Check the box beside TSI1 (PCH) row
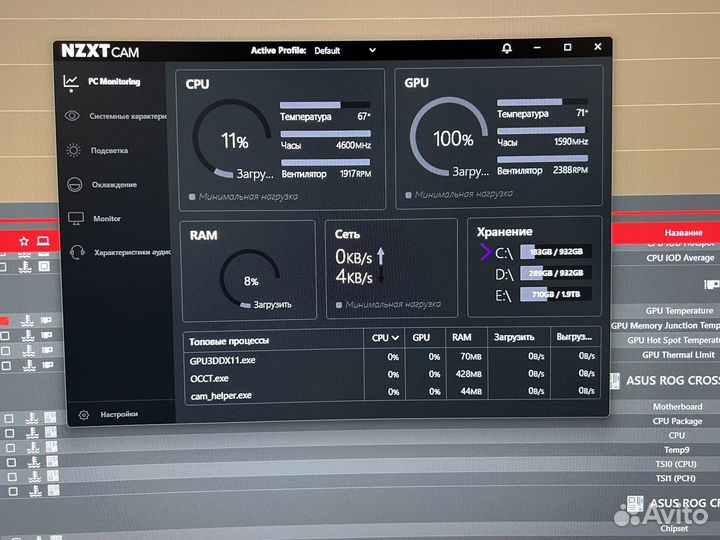This screenshot has width=720, height=540. click(13, 491)
